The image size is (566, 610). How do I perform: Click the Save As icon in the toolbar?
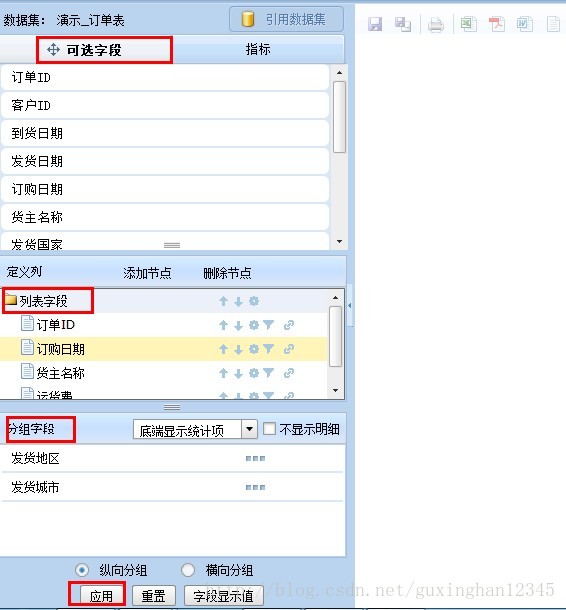pyautogui.click(x=403, y=24)
